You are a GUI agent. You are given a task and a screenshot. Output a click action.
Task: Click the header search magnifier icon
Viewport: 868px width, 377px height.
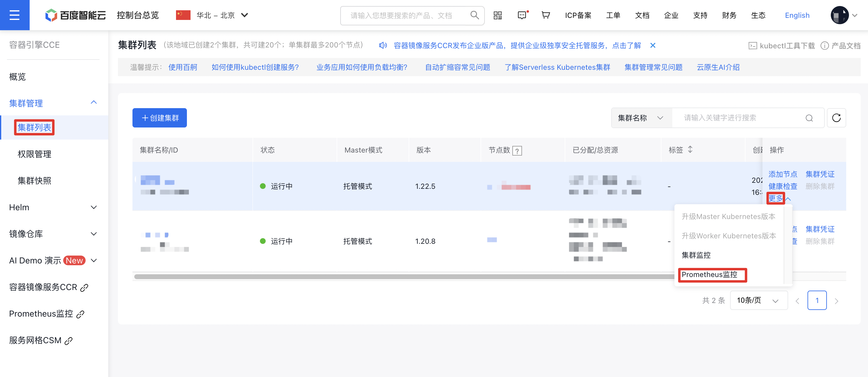click(x=475, y=15)
